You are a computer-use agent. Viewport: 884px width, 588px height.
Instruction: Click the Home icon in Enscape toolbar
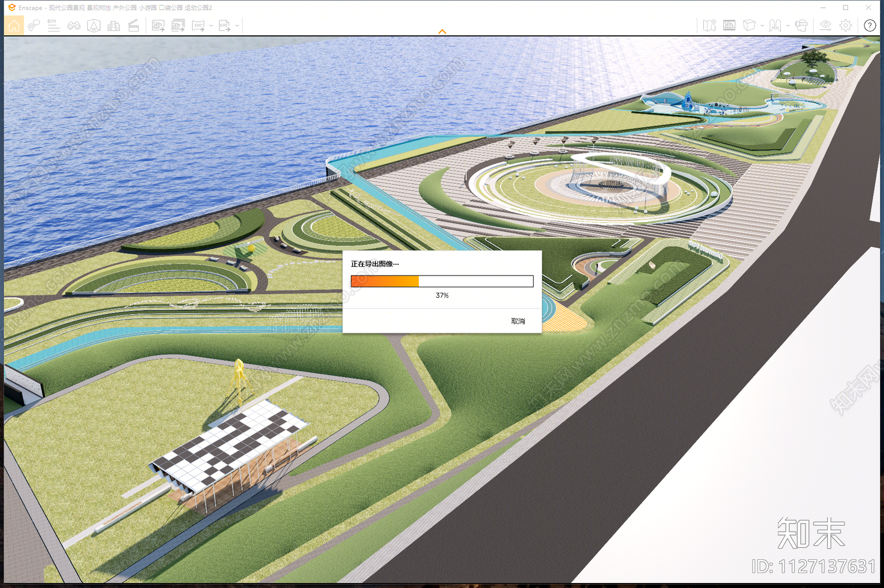[x=14, y=25]
